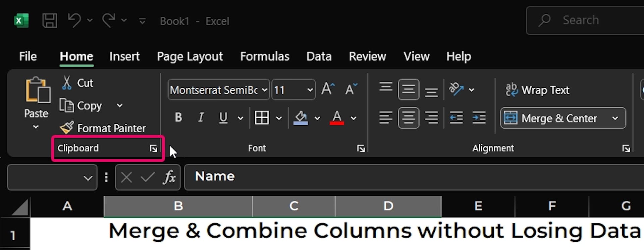Screen dimensions: 644x250
Task: Select the column B header
Action: [x=178, y=206]
